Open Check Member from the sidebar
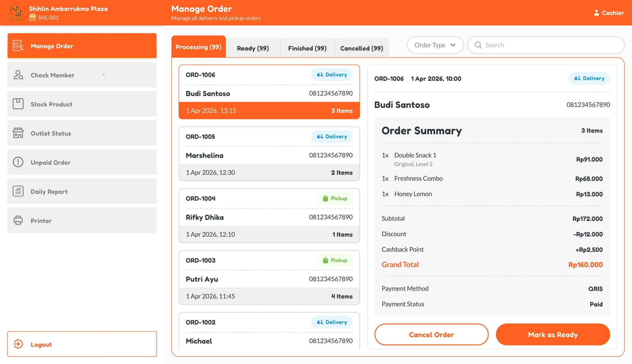Image resolution: width=632 pixels, height=364 pixels. click(x=82, y=75)
